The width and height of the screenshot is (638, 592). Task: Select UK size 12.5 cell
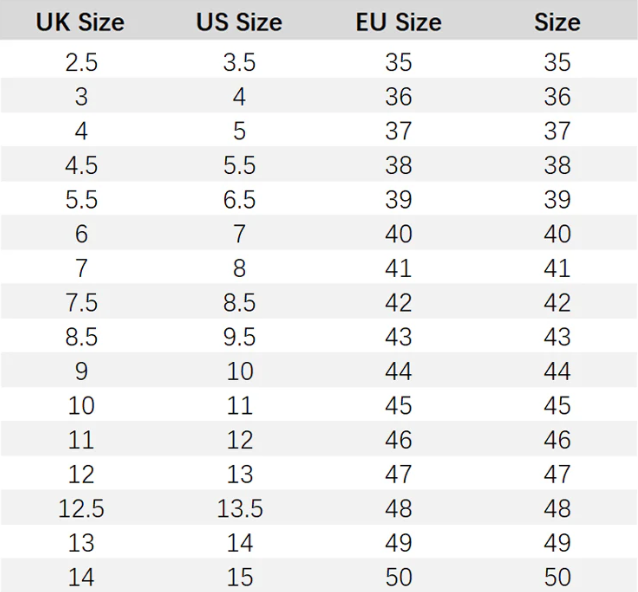[x=81, y=509]
